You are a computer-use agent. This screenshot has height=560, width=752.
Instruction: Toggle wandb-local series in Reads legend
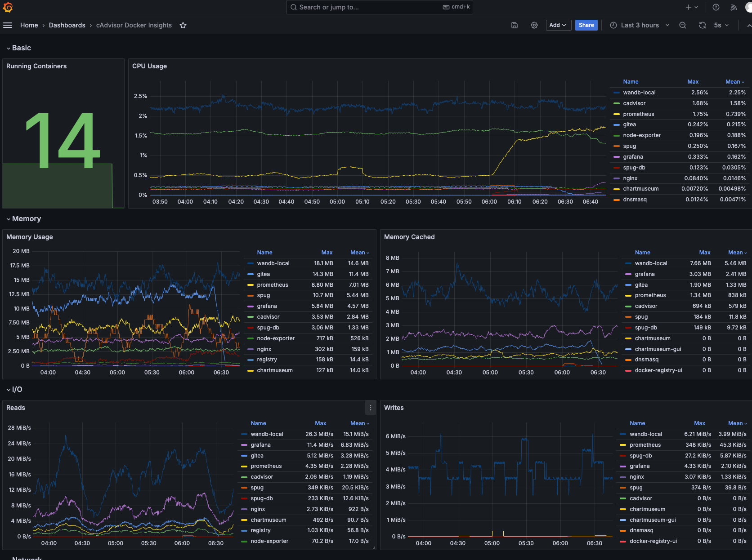click(x=267, y=434)
